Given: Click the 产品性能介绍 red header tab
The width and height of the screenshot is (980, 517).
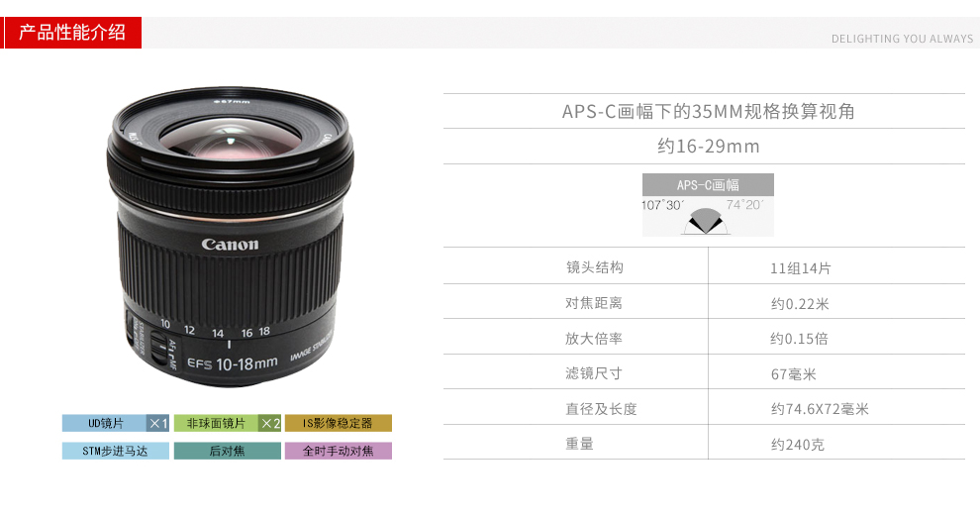Looking at the screenshot, I should pyautogui.click(x=72, y=33).
